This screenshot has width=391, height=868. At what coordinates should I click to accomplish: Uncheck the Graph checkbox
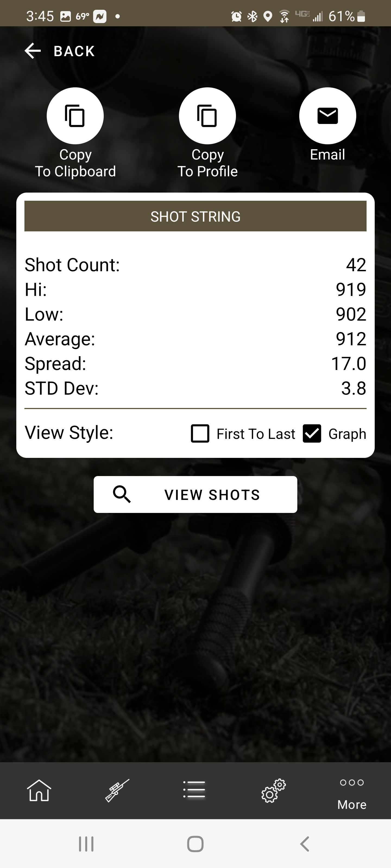312,433
